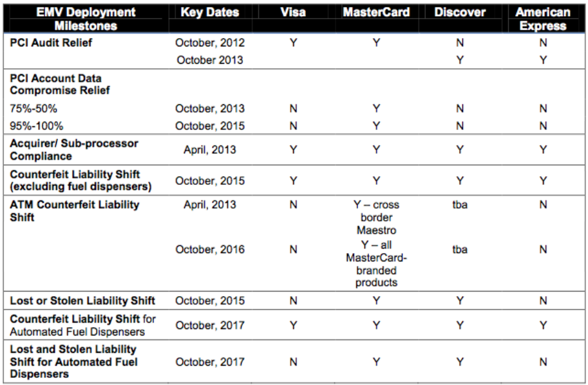
Task: Select the MasterCard column header
Action: pos(376,12)
